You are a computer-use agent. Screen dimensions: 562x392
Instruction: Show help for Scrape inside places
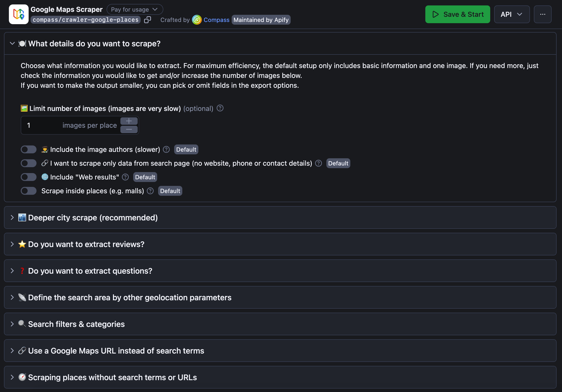pyautogui.click(x=150, y=191)
